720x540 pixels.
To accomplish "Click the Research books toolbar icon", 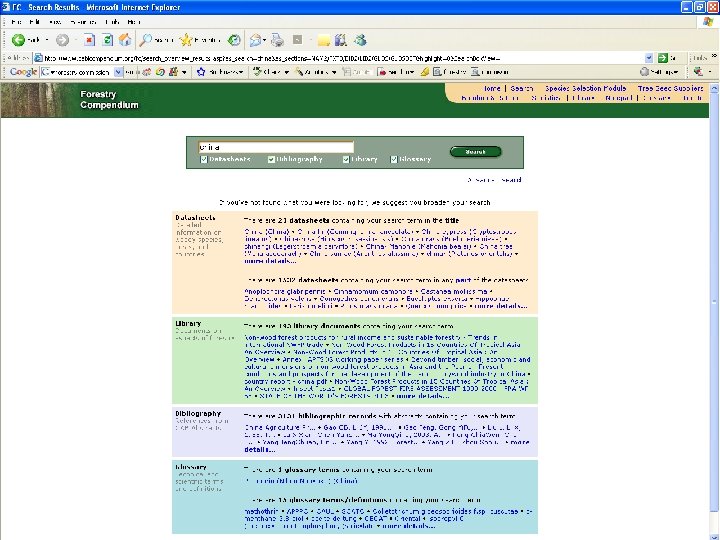I will point(341,40).
